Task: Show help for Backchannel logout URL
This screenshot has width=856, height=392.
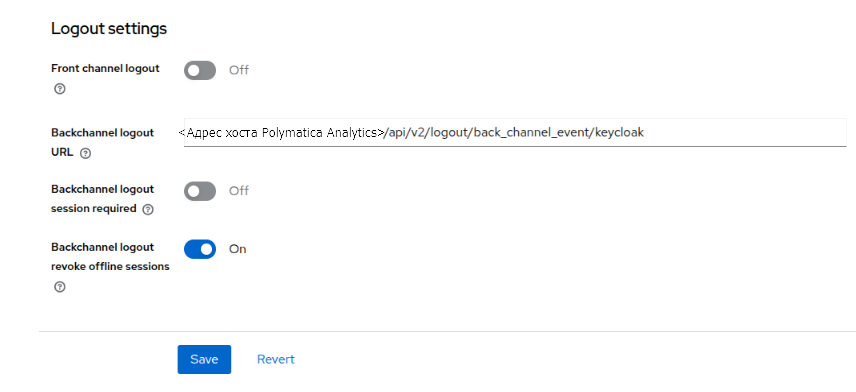Action: click(x=85, y=154)
